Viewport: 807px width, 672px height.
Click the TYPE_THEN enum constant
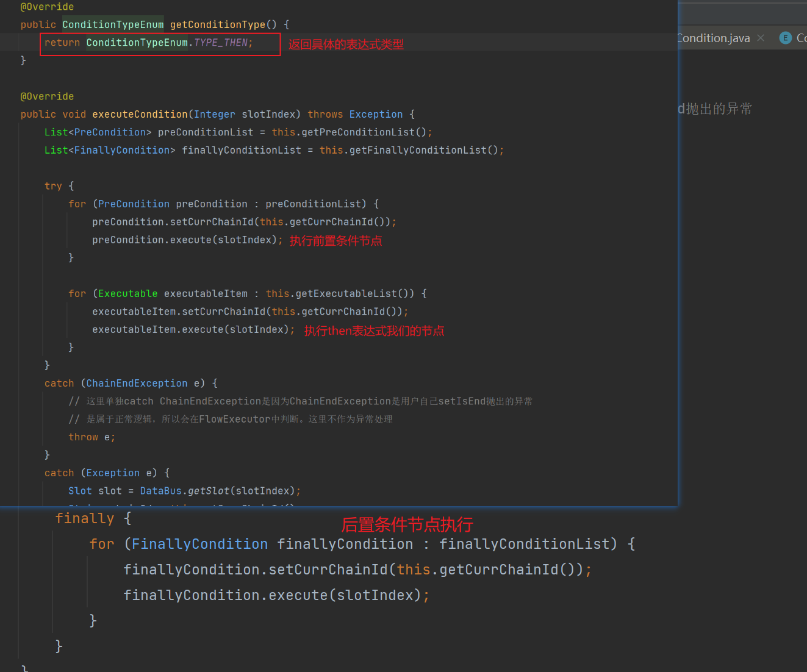point(221,43)
